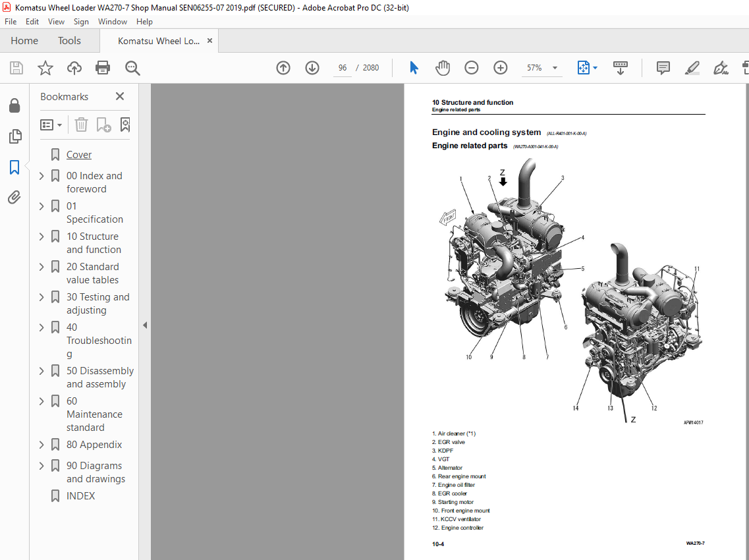Expand the 60 Maintenance standard bookmark

(42, 401)
